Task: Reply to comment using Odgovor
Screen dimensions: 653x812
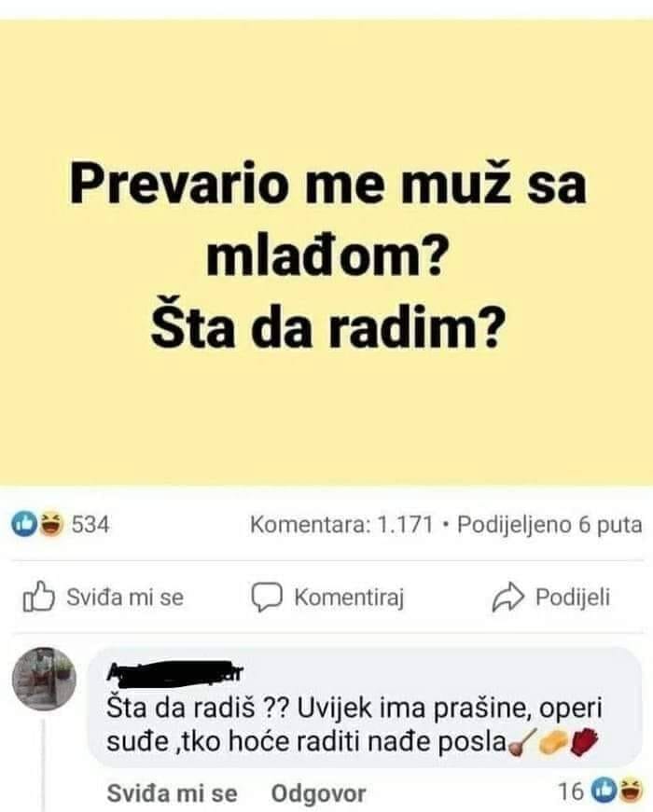Action: pos(319,792)
